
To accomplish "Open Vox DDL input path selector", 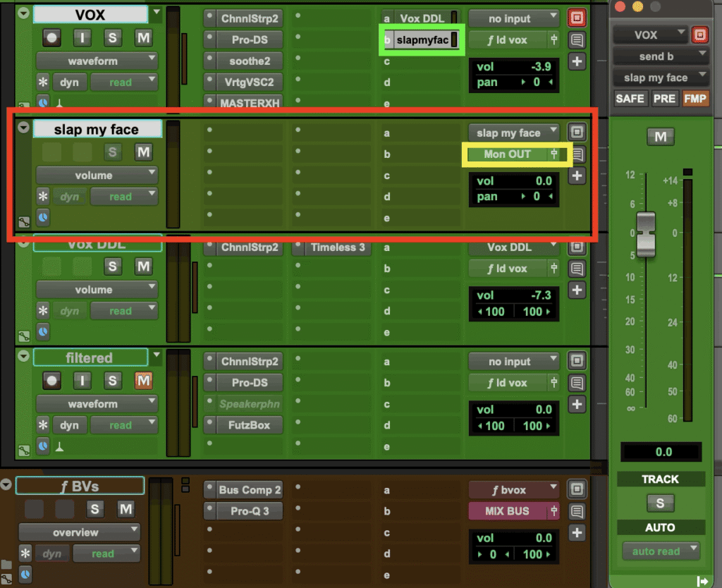I will pyautogui.click(x=514, y=247).
